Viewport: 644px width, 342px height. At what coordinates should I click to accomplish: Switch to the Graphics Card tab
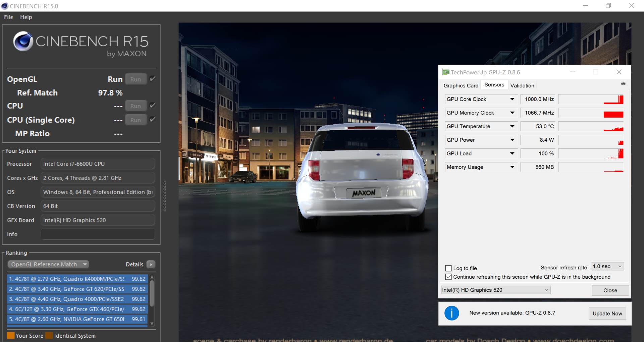(461, 85)
